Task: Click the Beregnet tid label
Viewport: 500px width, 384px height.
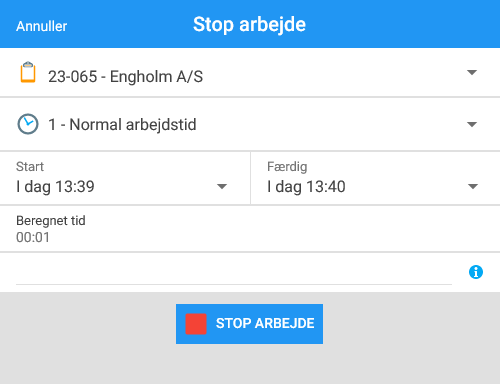Action: [51, 221]
